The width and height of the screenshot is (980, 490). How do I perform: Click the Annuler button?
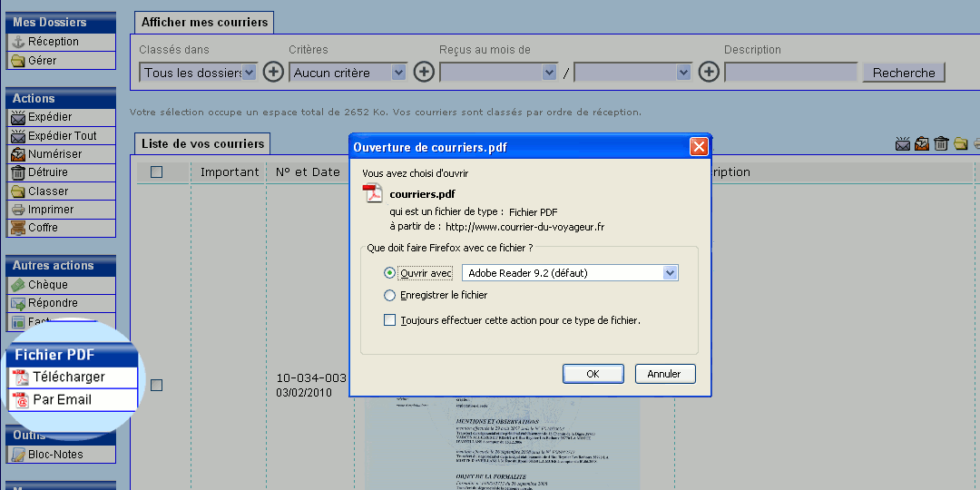coord(664,374)
